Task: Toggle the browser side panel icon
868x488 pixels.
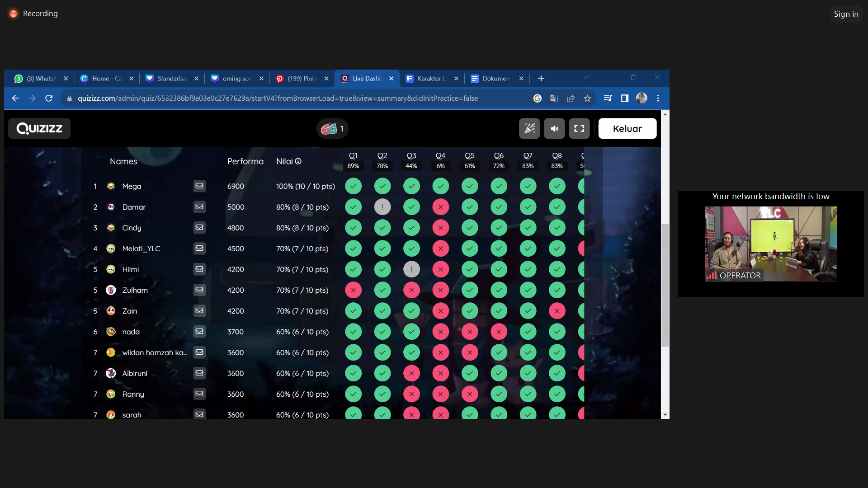Action: tap(624, 99)
